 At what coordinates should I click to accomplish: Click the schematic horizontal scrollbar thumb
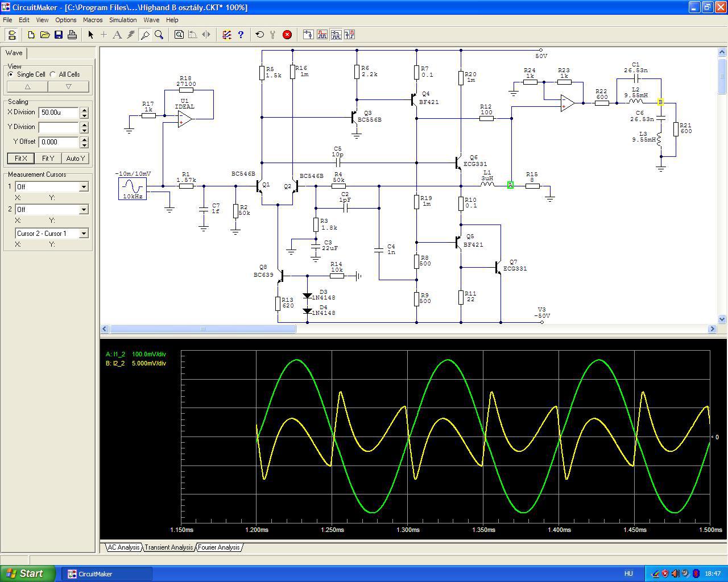[x=202, y=329]
